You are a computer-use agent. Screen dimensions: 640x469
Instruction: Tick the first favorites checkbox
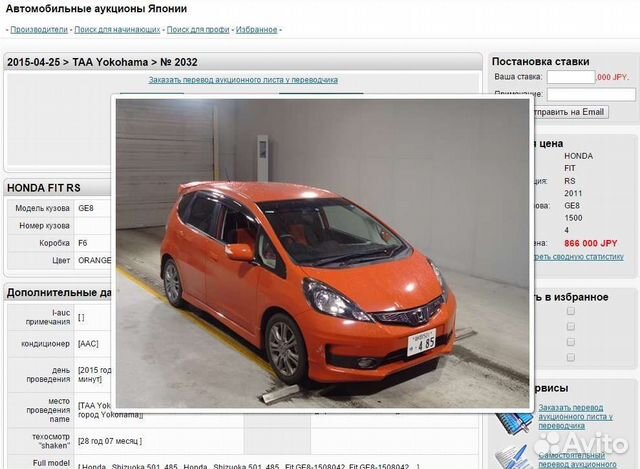[x=571, y=311]
